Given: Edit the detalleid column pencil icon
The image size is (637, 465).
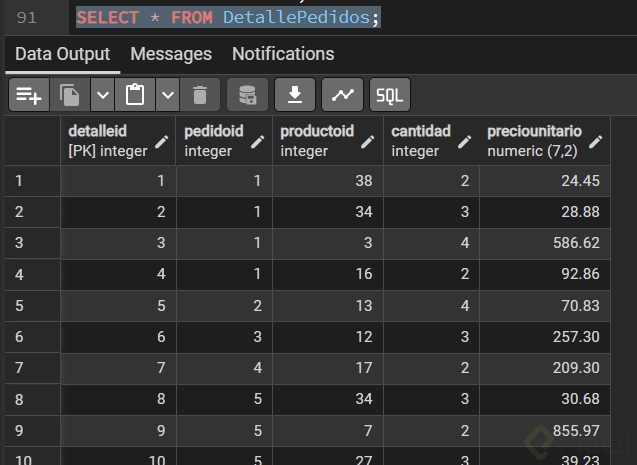Looking at the screenshot, I should 160,142.
